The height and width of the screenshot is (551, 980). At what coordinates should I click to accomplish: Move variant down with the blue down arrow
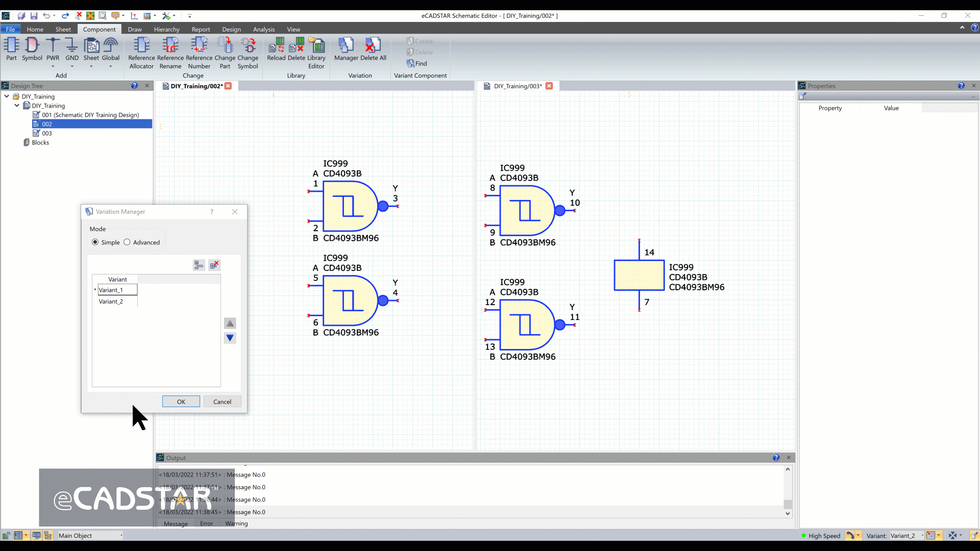230,338
